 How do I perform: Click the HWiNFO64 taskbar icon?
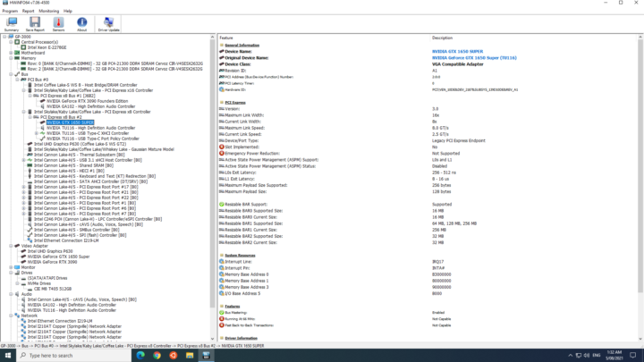coord(207,356)
